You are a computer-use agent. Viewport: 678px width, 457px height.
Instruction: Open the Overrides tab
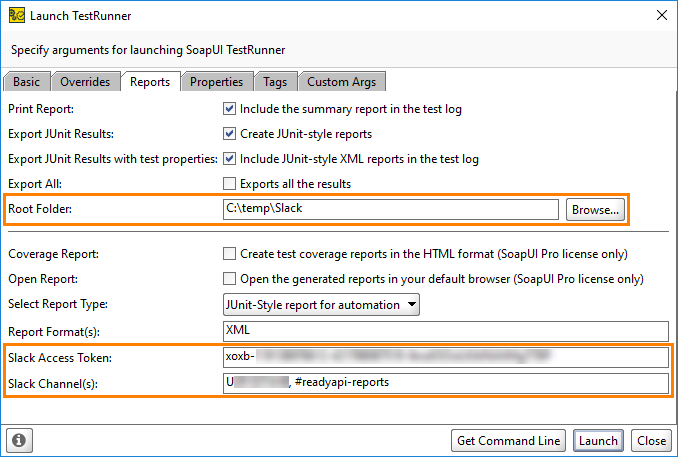coord(85,81)
